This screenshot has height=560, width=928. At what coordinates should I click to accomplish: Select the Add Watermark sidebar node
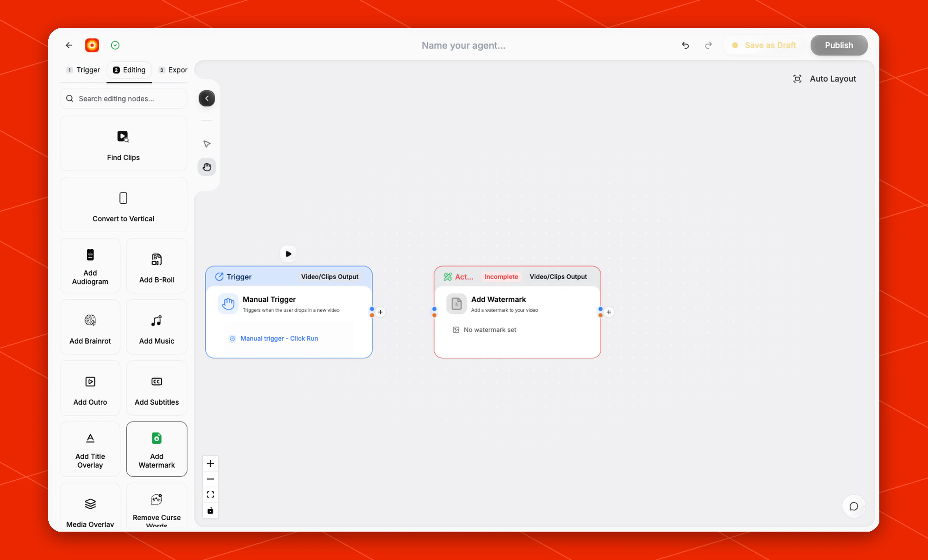pyautogui.click(x=157, y=450)
